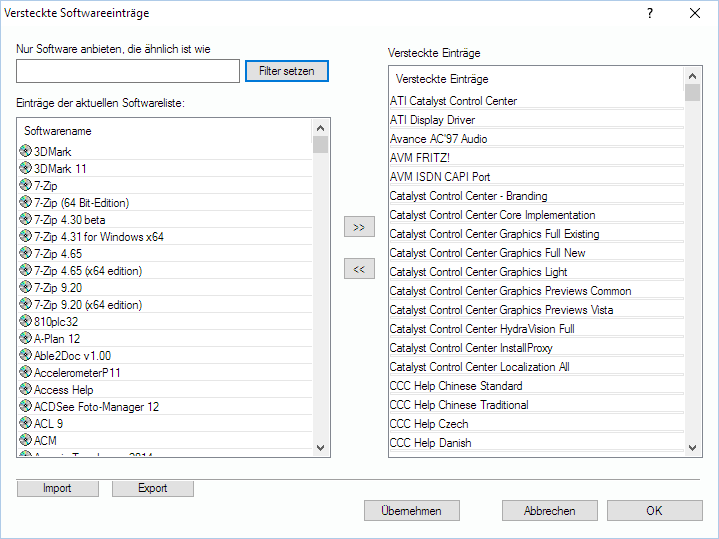Click the icon beside 810plc32

click(26, 321)
